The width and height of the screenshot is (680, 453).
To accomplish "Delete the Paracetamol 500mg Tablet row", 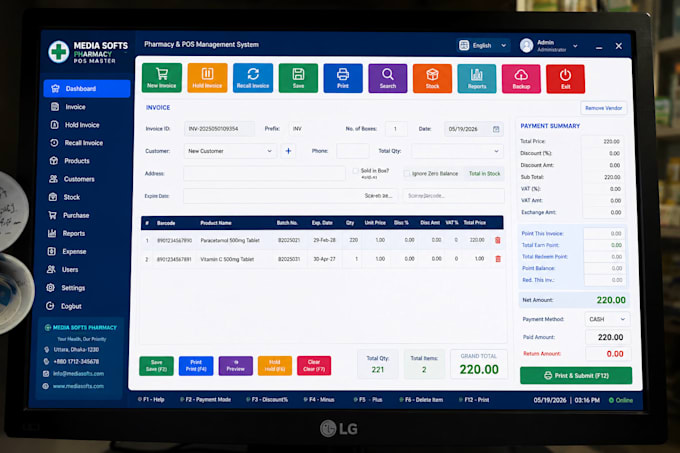I will (x=498, y=240).
